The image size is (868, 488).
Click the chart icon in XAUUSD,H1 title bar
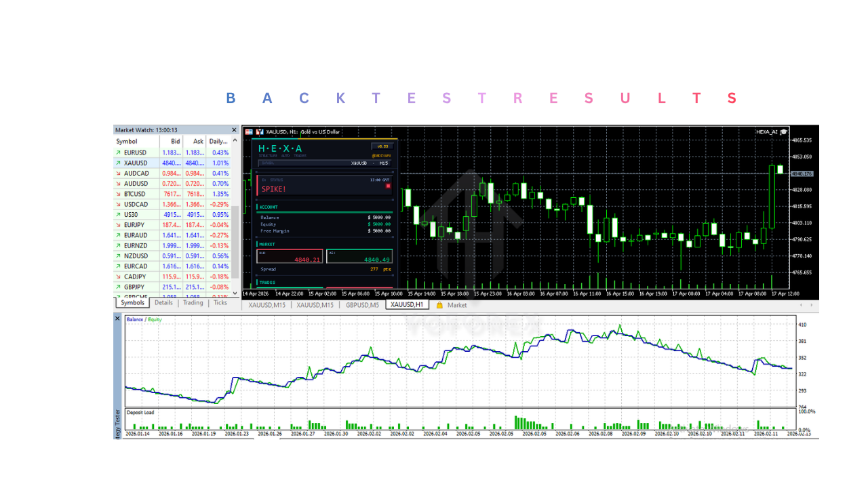click(259, 131)
